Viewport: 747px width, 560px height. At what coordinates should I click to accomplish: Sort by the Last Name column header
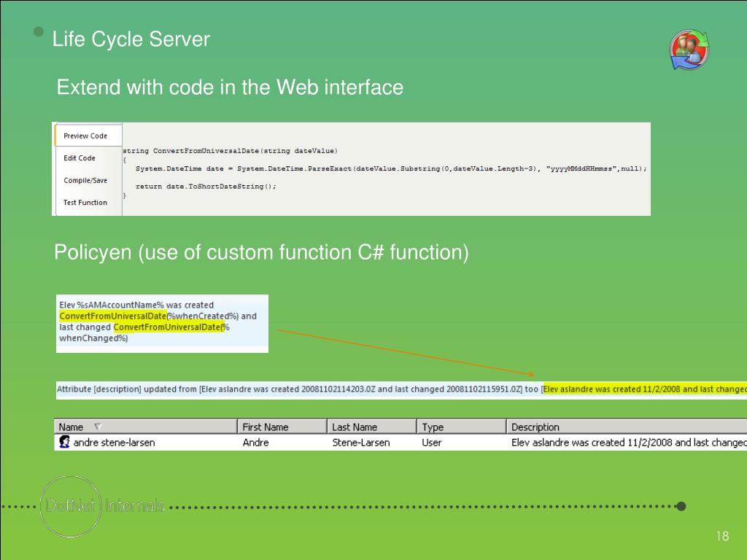coord(371,427)
